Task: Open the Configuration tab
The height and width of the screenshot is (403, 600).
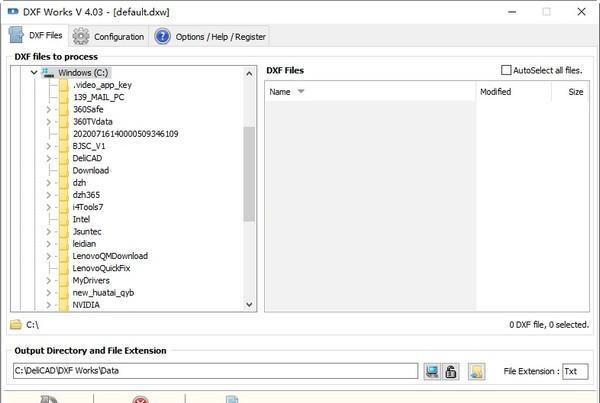Action: coord(109,36)
